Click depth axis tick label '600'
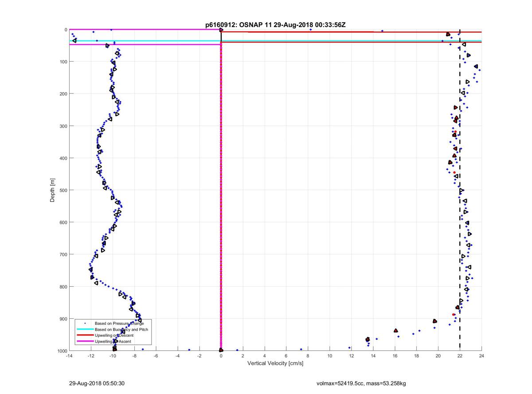Screen dimensions: 532x394 (64, 222)
